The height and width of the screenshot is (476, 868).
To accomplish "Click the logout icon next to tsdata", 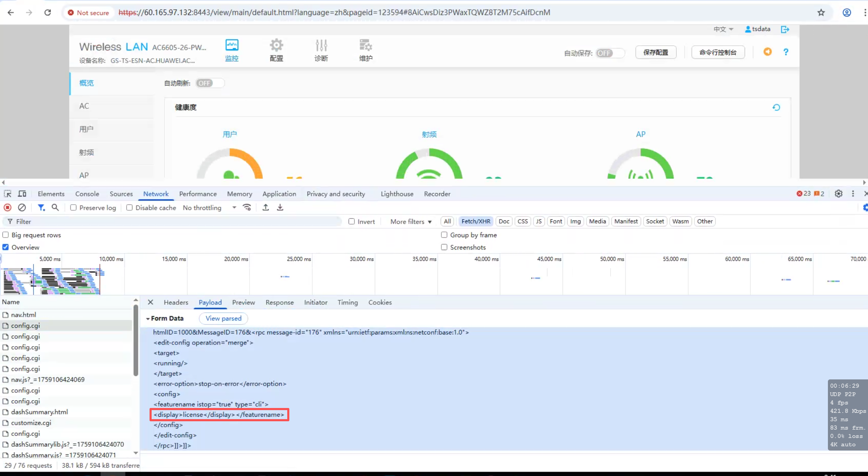I will point(785,29).
